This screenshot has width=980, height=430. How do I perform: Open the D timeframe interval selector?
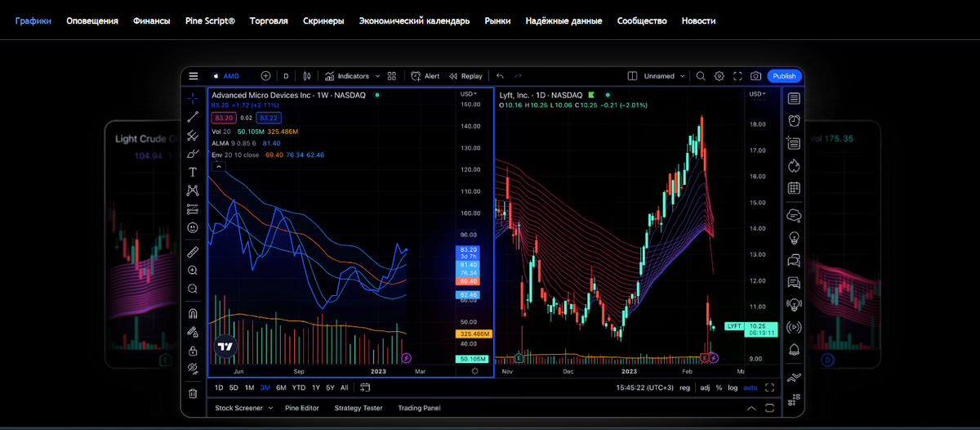[286, 76]
